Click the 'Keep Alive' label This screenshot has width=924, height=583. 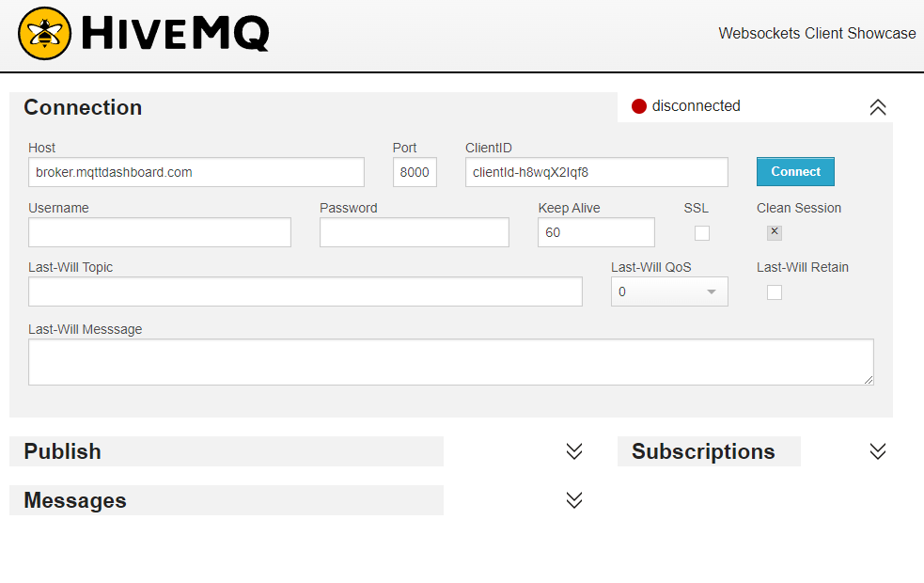(x=569, y=208)
